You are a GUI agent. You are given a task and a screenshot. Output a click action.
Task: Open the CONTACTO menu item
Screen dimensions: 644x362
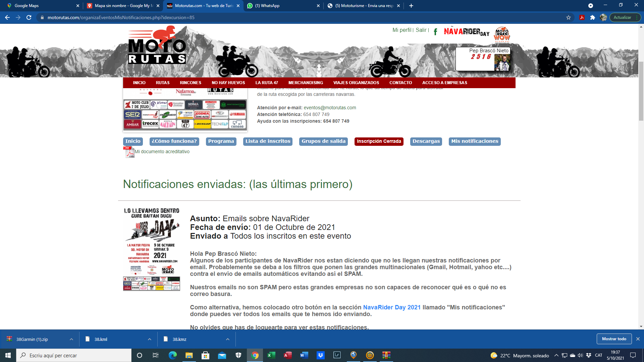click(x=400, y=83)
